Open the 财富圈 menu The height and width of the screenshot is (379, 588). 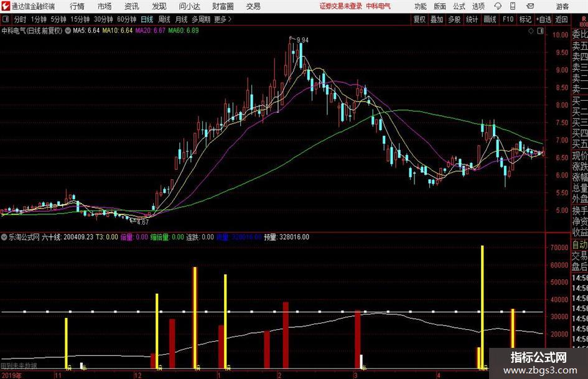223,6
